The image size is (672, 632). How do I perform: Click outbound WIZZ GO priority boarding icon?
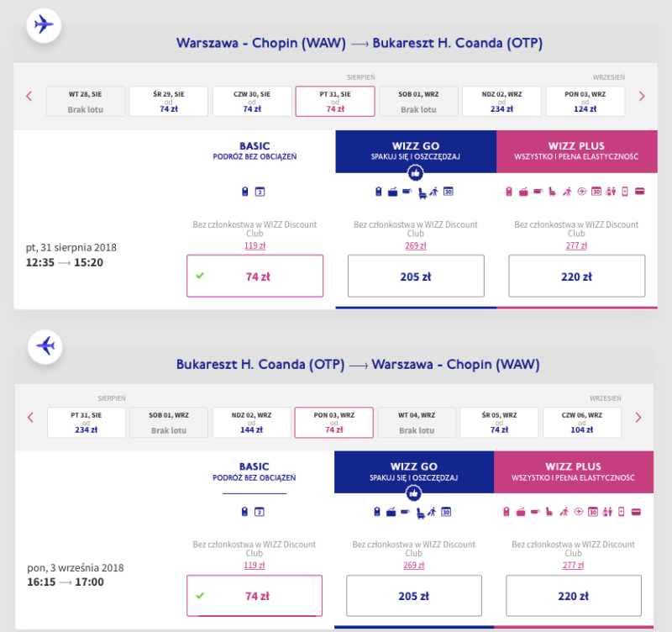[433, 192]
